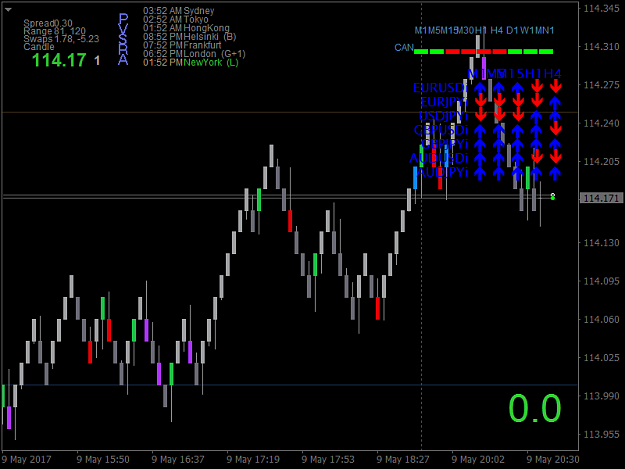Click the GBPUSDi H1 blue up arrow

point(537,130)
